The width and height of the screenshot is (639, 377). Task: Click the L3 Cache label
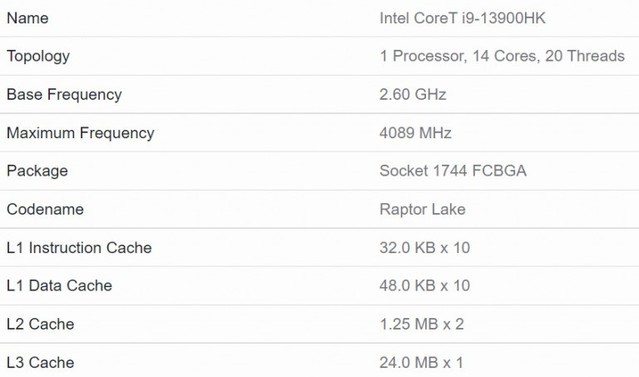click(x=40, y=362)
